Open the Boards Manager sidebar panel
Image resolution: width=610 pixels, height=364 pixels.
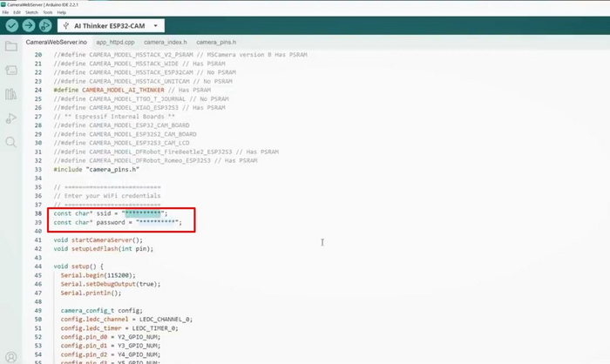[x=10, y=70]
